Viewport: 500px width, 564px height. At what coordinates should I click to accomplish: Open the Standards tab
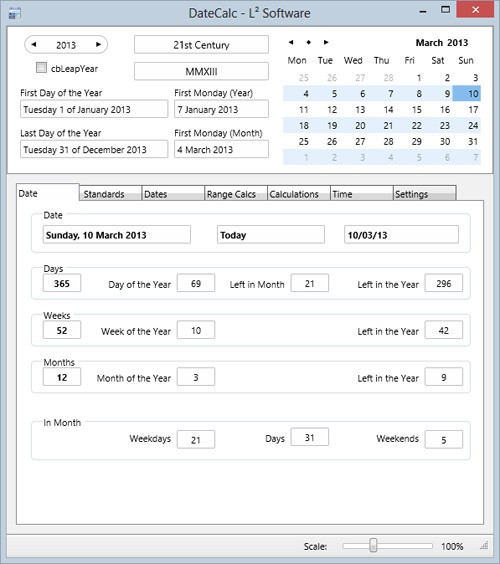pos(110,193)
